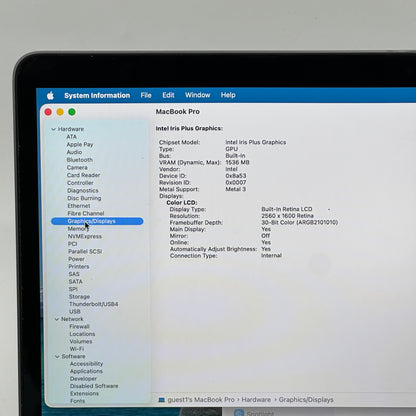Select Audio in the sidebar
This screenshot has height=416, width=416.
pos(74,152)
